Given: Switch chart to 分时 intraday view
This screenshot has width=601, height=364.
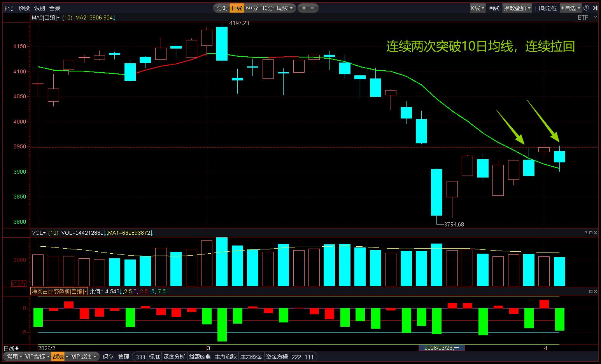Looking at the screenshot, I should (x=222, y=8).
